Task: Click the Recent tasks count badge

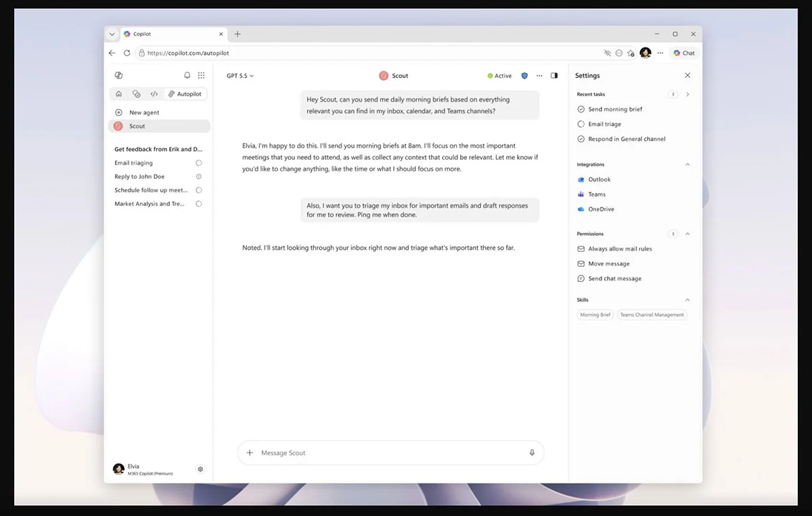Action: [x=673, y=94]
